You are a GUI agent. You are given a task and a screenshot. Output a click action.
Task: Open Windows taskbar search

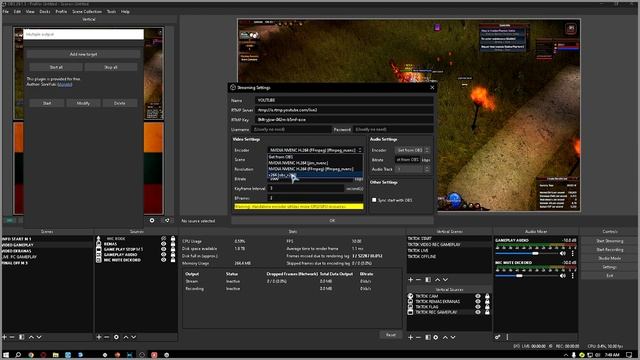pyautogui.click(x=18, y=355)
